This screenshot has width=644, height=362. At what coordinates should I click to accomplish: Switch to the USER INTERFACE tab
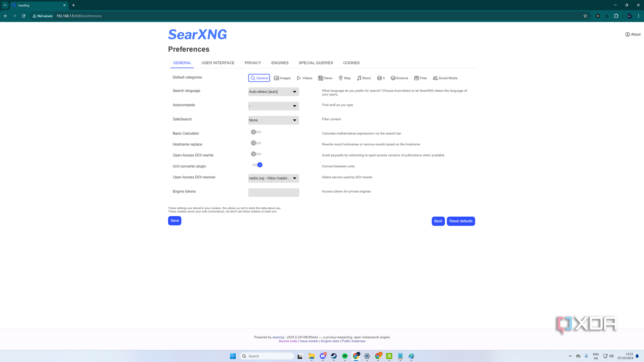(218, 63)
